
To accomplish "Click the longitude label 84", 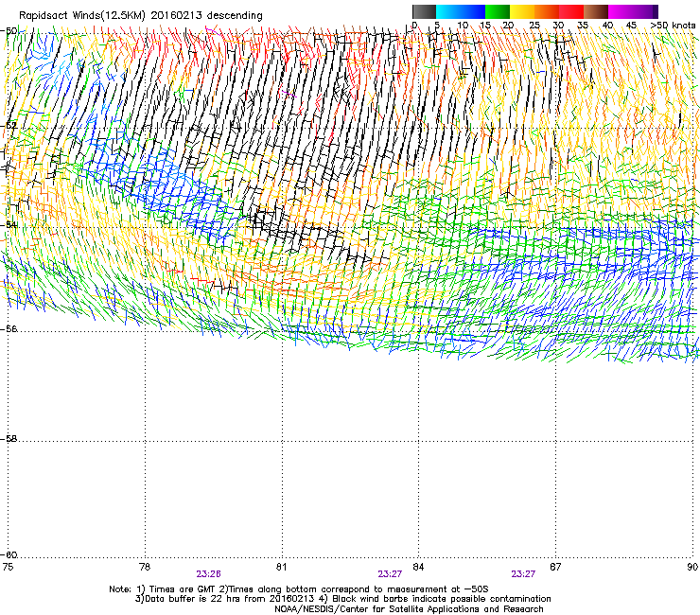I will (x=418, y=567).
